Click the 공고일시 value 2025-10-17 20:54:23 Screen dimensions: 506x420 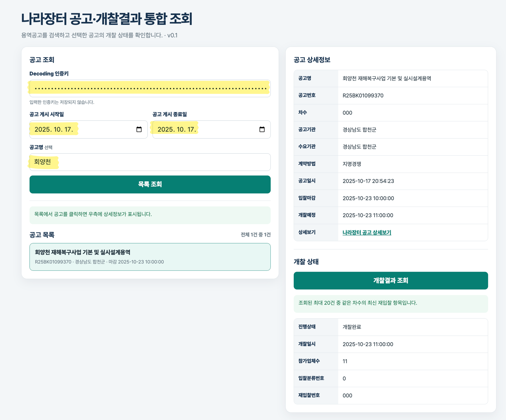click(368, 181)
